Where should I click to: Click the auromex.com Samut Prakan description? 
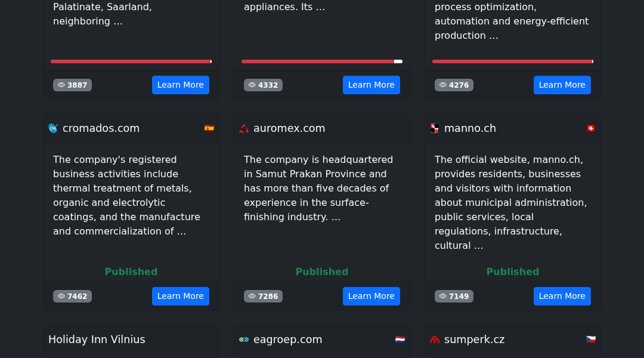pyautogui.click(x=318, y=188)
